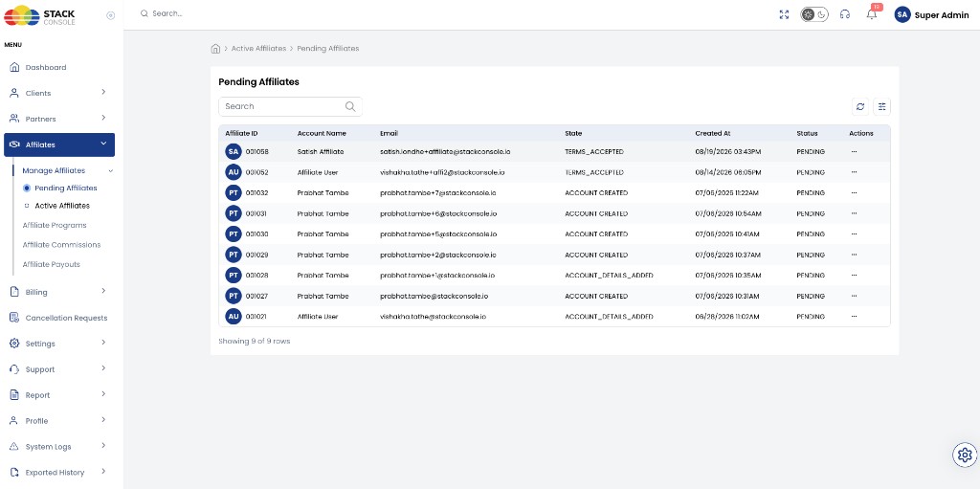Image resolution: width=980 pixels, height=489 pixels.
Task: Expand the Billing menu chevron
Action: pos(103,291)
